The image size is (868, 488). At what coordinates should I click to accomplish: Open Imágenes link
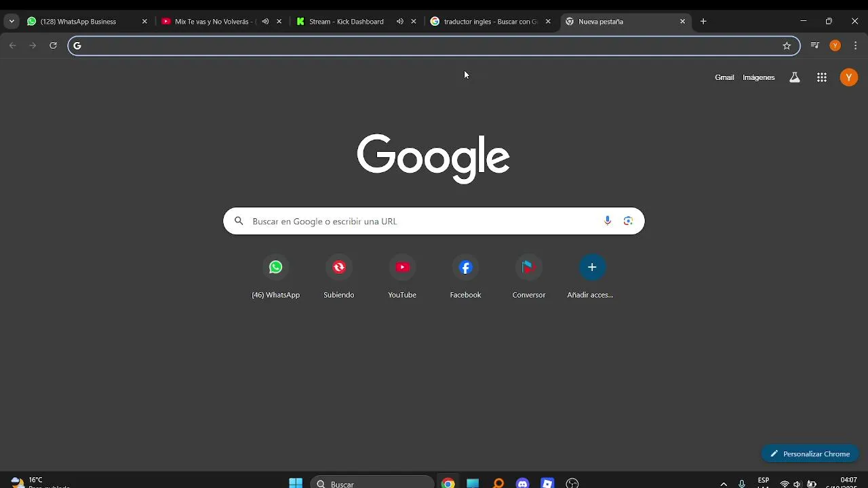759,77
